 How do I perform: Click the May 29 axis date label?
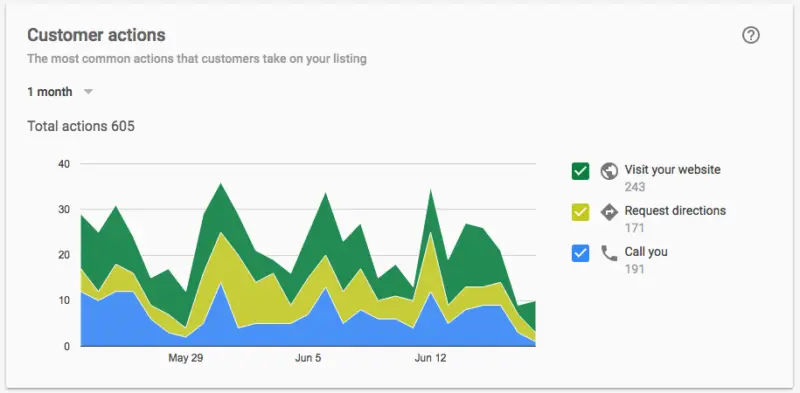click(186, 358)
